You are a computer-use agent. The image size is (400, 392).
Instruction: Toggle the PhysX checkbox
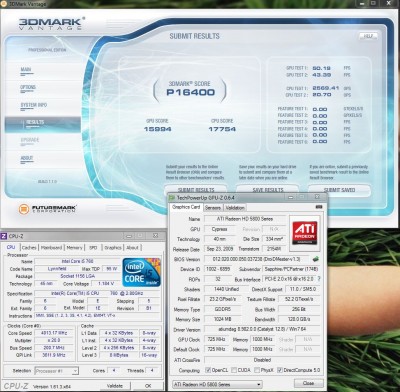click(257, 370)
